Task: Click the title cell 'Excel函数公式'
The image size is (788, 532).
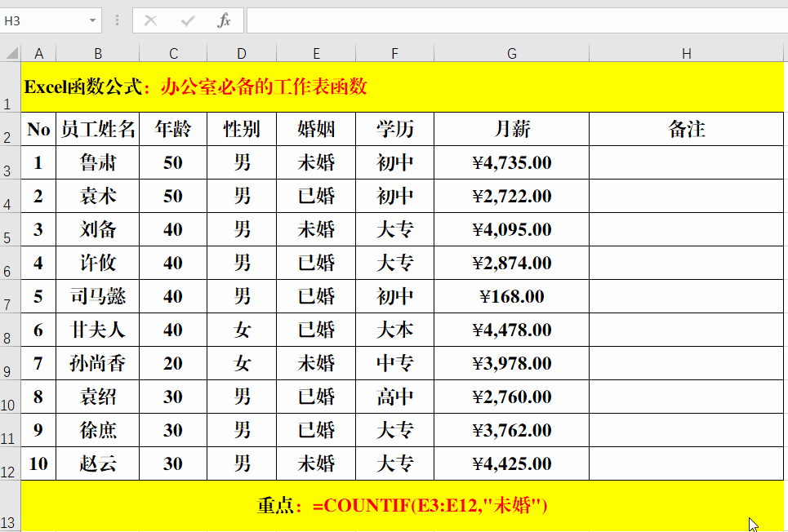Action: 402,87
